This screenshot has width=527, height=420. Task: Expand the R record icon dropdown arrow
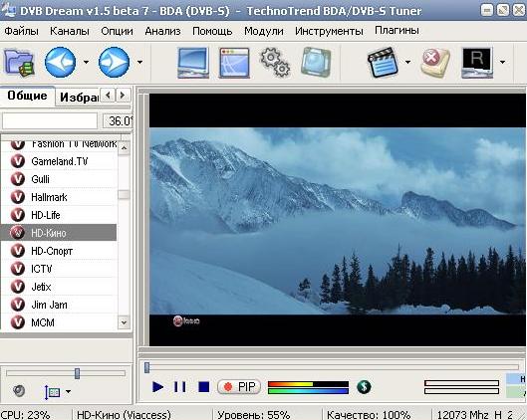[x=502, y=62]
